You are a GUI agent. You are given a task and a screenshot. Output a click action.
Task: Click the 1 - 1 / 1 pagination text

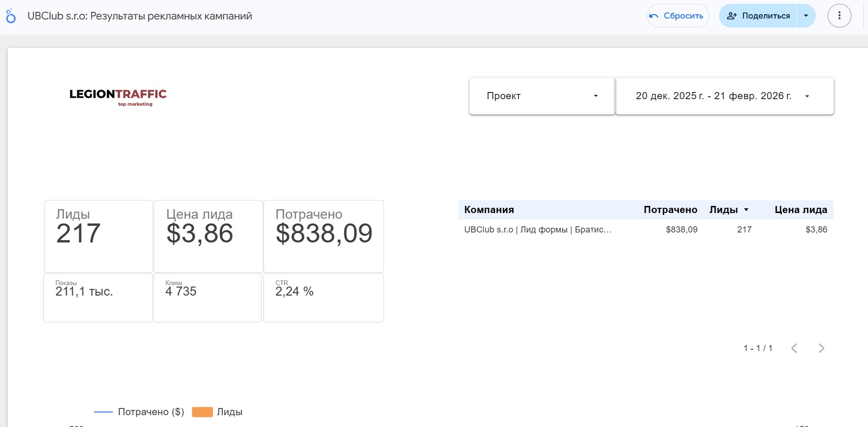[x=758, y=348]
